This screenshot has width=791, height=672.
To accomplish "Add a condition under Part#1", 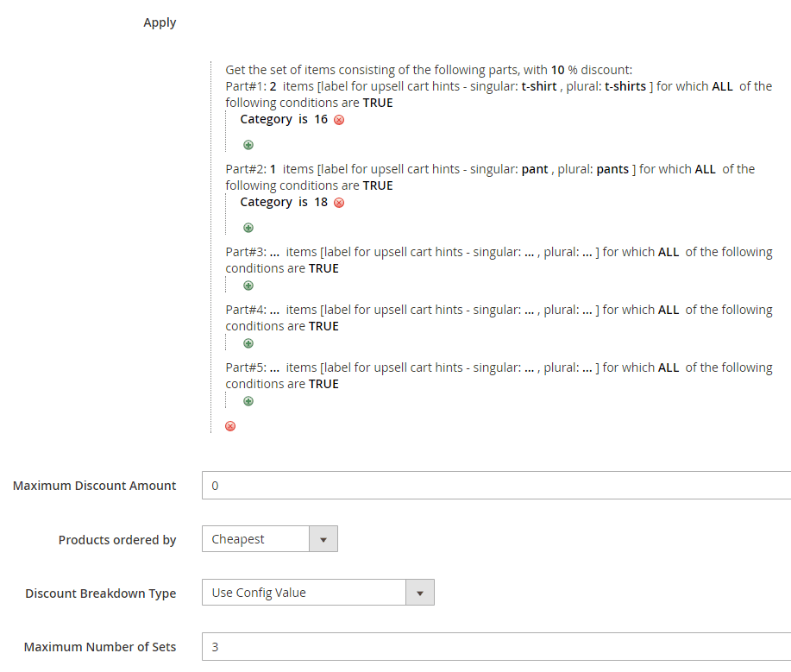I will point(248,145).
